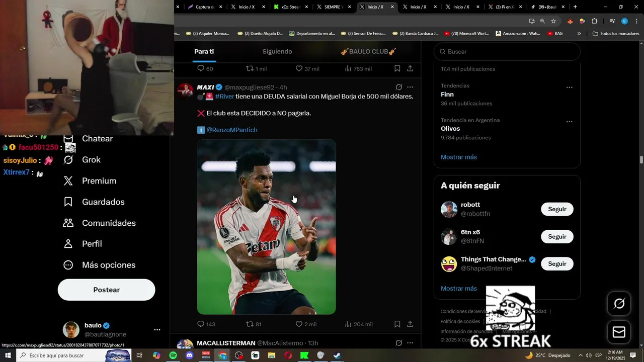
Task: Open Chrome media controls icon
Action: (612, 21)
